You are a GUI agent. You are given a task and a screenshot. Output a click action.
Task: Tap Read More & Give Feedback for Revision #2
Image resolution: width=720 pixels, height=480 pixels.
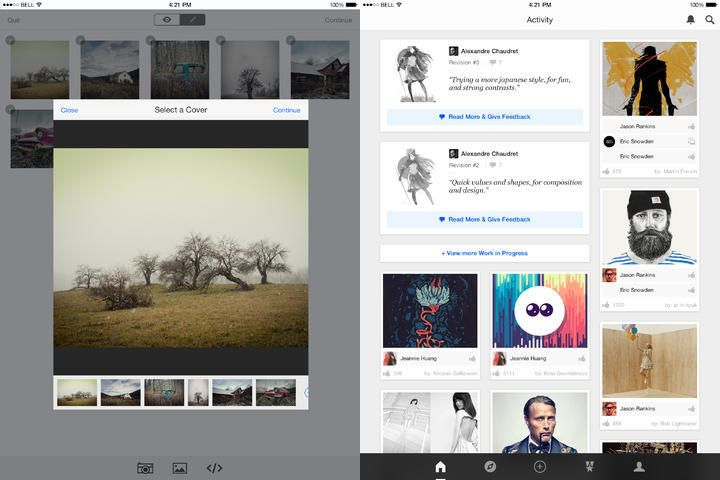coord(485,220)
